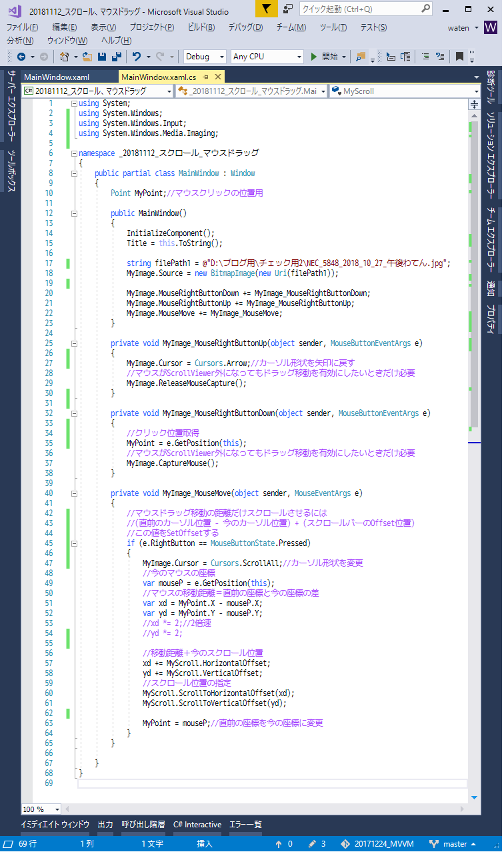Open the MyScroll member dropdown

405,91
